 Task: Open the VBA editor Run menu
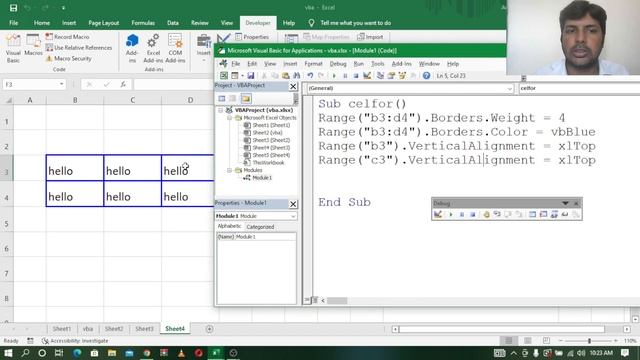pos(358,64)
